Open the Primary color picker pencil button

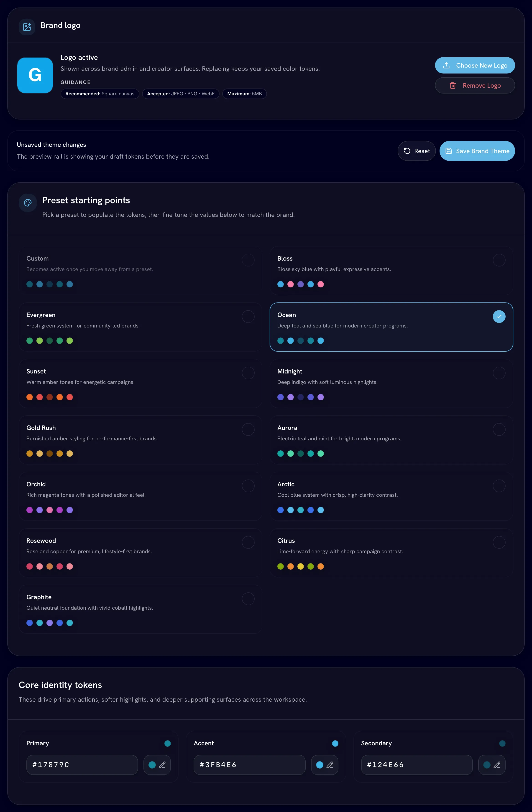coord(157,765)
